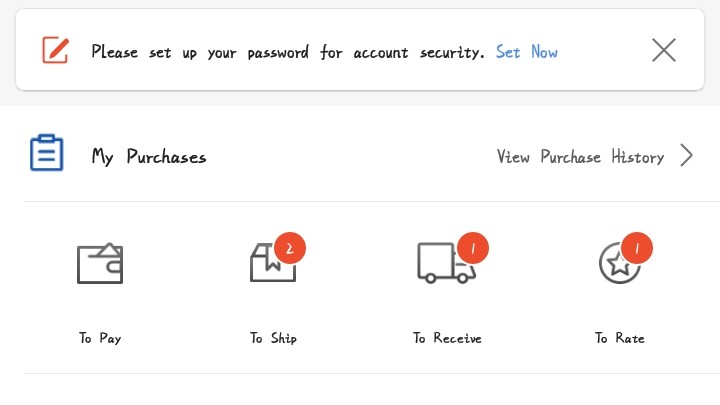
Task: Select the My Purchases heading
Action: click(x=149, y=157)
